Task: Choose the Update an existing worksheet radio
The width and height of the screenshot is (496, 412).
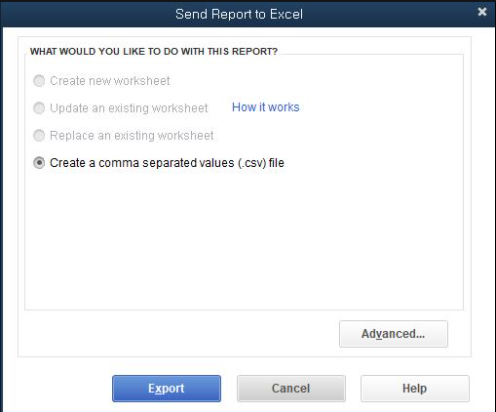Action: click(x=39, y=108)
